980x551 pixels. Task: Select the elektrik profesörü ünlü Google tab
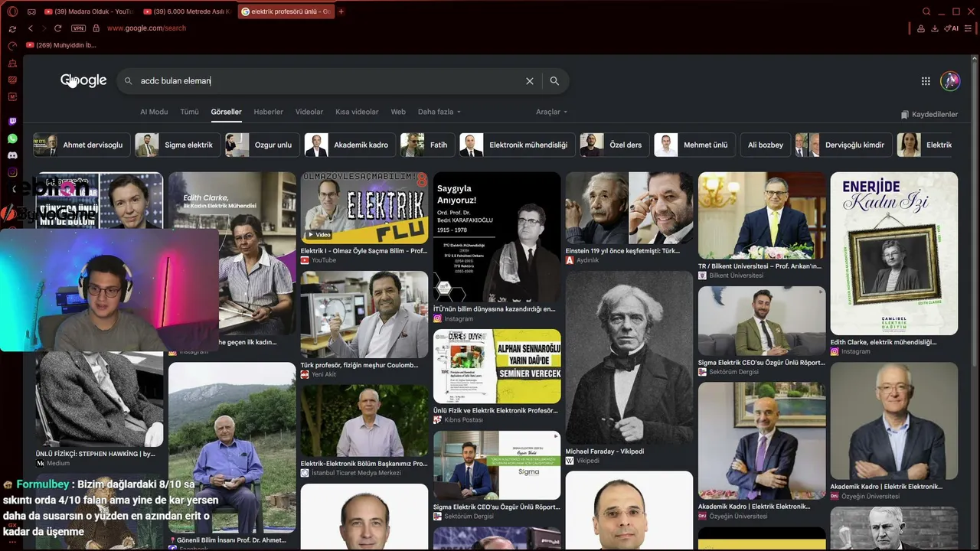(x=285, y=11)
